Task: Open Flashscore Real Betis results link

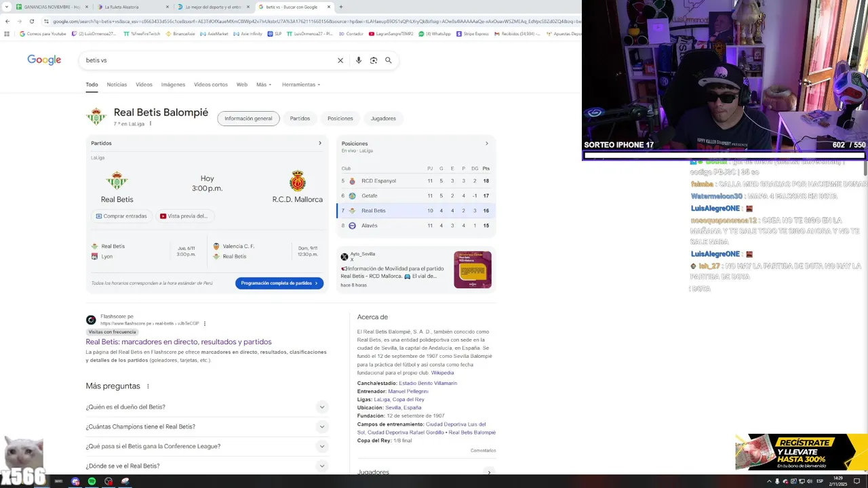Action: coord(178,342)
